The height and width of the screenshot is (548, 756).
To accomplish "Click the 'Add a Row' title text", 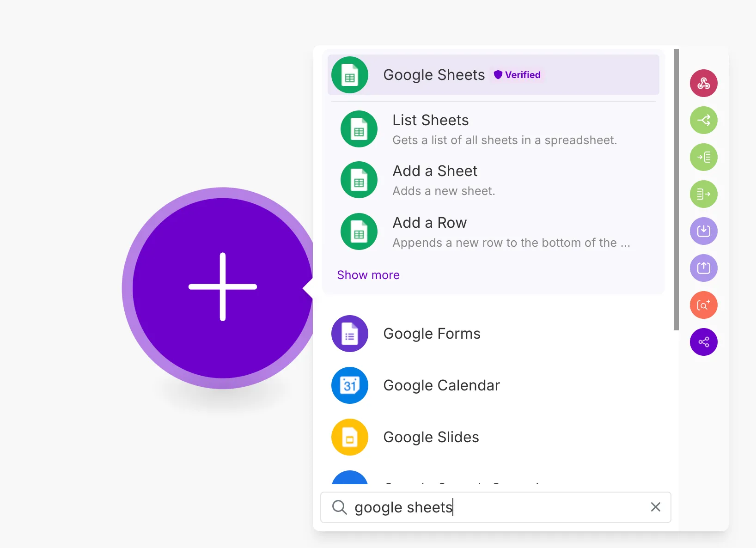I will click(x=429, y=223).
